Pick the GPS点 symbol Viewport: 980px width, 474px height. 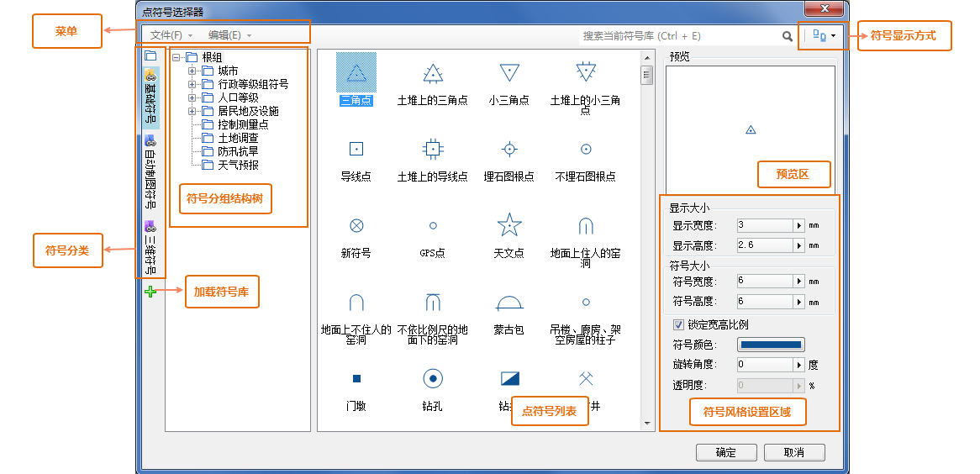[x=433, y=226]
